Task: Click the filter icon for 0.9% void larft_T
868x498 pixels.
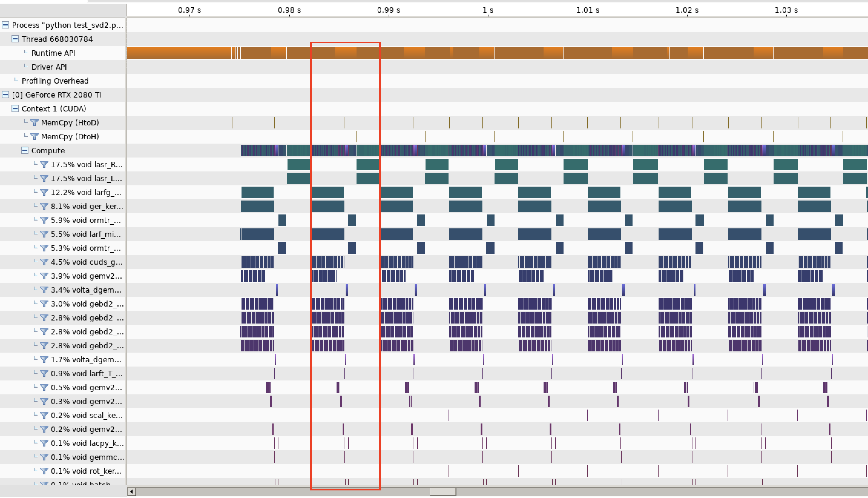Action: click(x=44, y=373)
